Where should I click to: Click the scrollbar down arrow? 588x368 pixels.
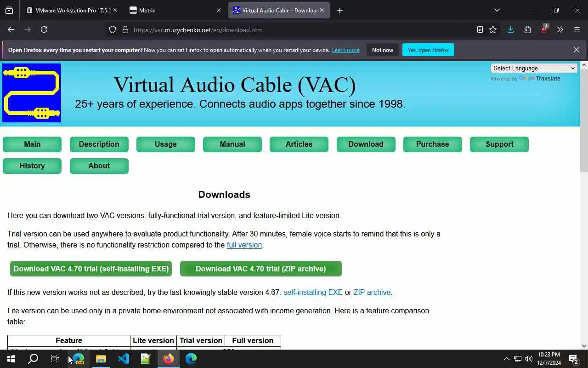tap(584, 346)
